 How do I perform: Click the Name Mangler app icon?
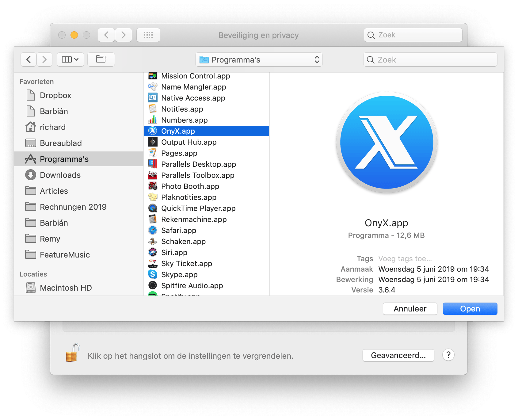tap(153, 87)
